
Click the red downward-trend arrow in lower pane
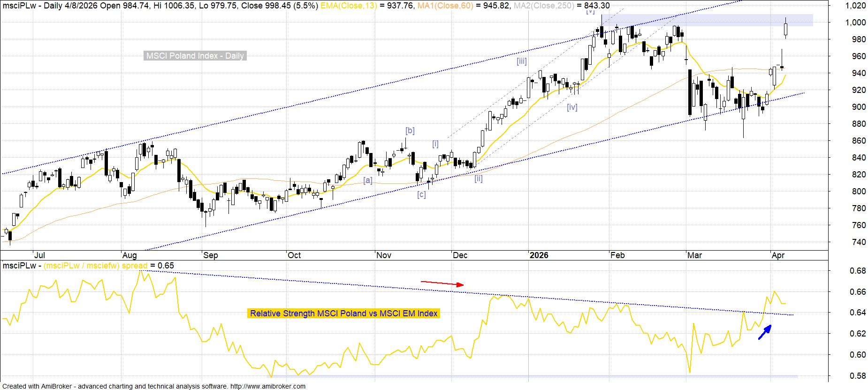click(x=442, y=283)
